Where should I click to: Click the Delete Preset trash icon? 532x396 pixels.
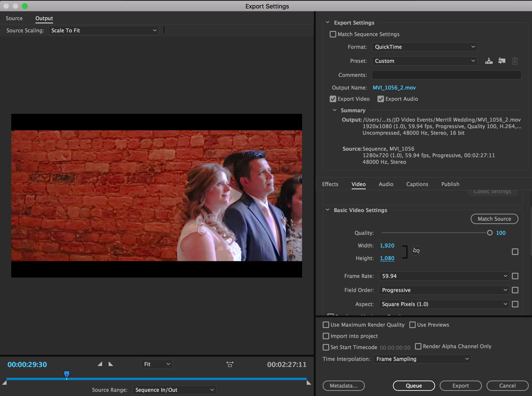pyautogui.click(x=515, y=61)
